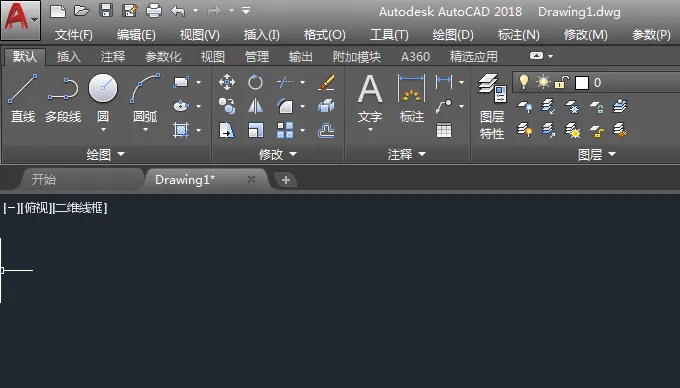Expand the Layers (图层) panel
The height and width of the screenshot is (388, 680).
(597, 154)
